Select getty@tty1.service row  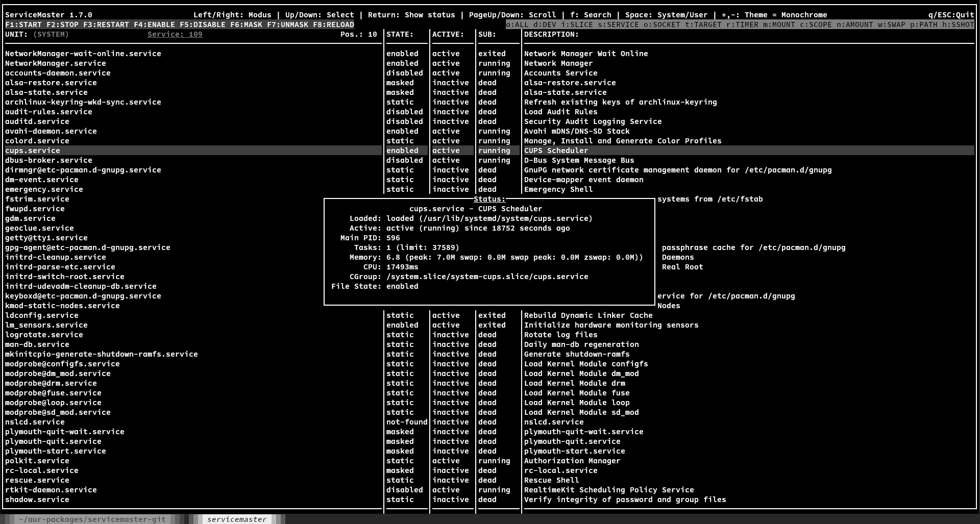click(x=163, y=238)
